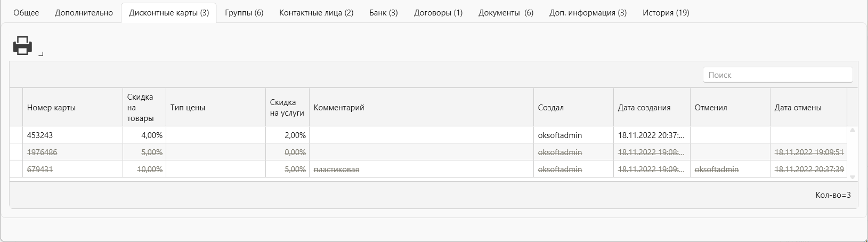This screenshot has height=242, width=868.
Task: Click the table scrollbar down arrow
Action: point(852,177)
